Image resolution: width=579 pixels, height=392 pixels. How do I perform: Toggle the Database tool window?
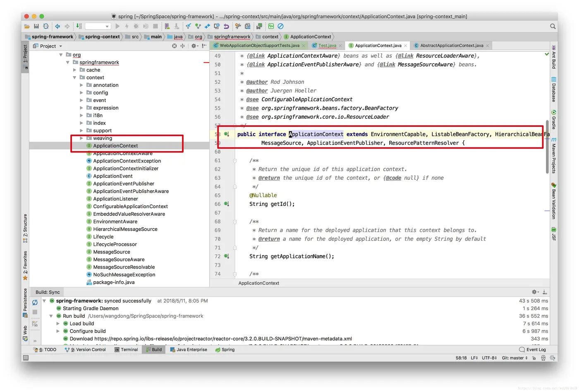click(554, 89)
